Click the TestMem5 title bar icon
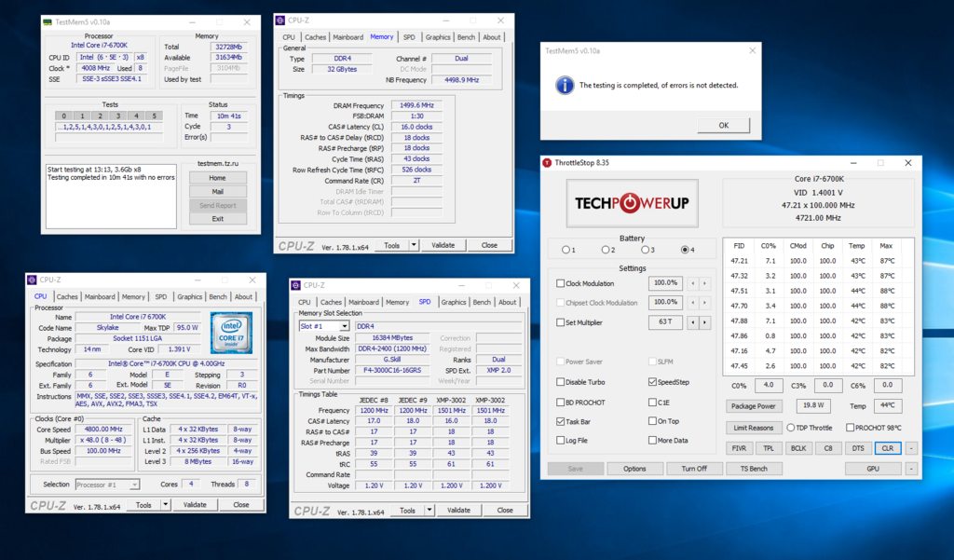 tap(48, 22)
